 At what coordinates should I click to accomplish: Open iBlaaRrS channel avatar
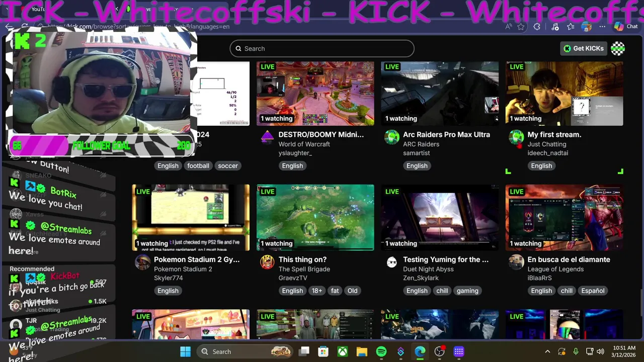(x=516, y=262)
